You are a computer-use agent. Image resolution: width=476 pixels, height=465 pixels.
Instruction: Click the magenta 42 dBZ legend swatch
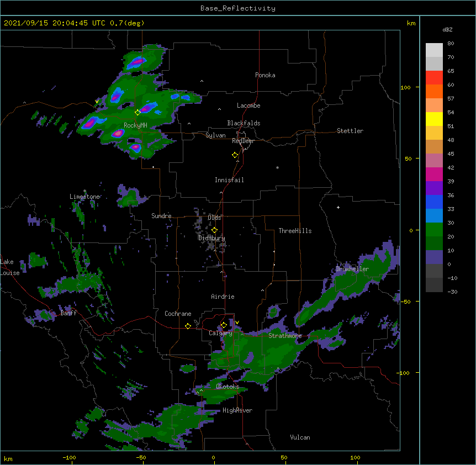[x=434, y=174]
